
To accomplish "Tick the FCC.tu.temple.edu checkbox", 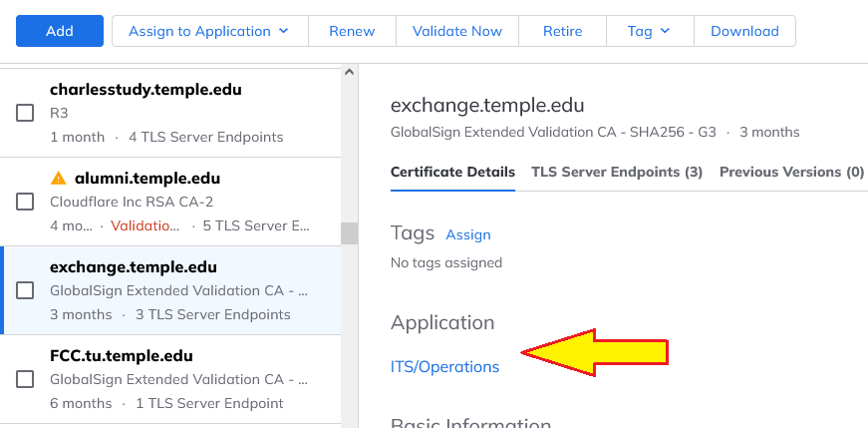I will click(x=25, y=379).
